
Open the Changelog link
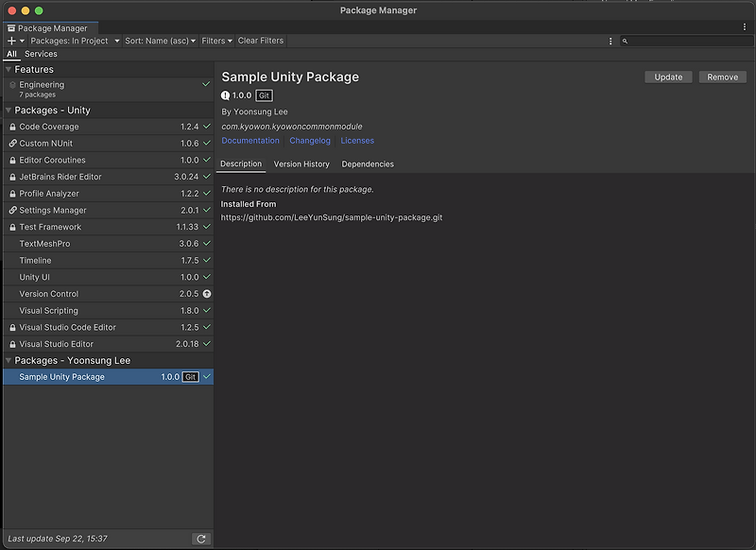click(312, 140)
